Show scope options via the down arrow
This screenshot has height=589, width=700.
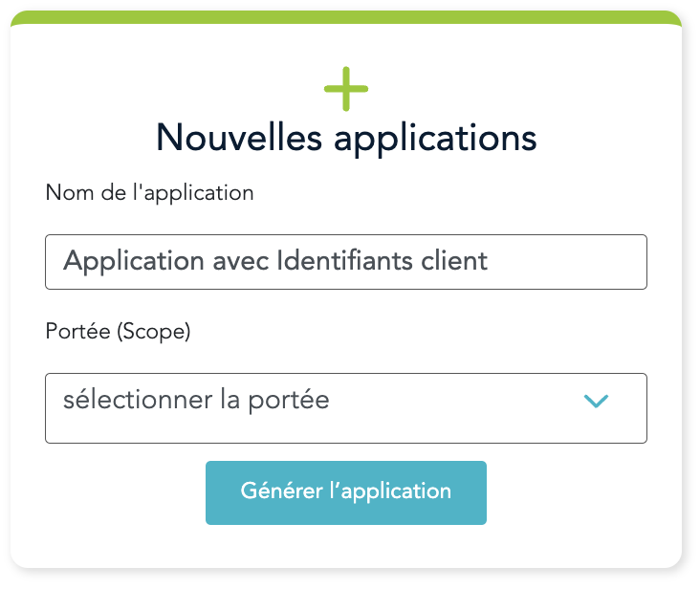(596, 401)
